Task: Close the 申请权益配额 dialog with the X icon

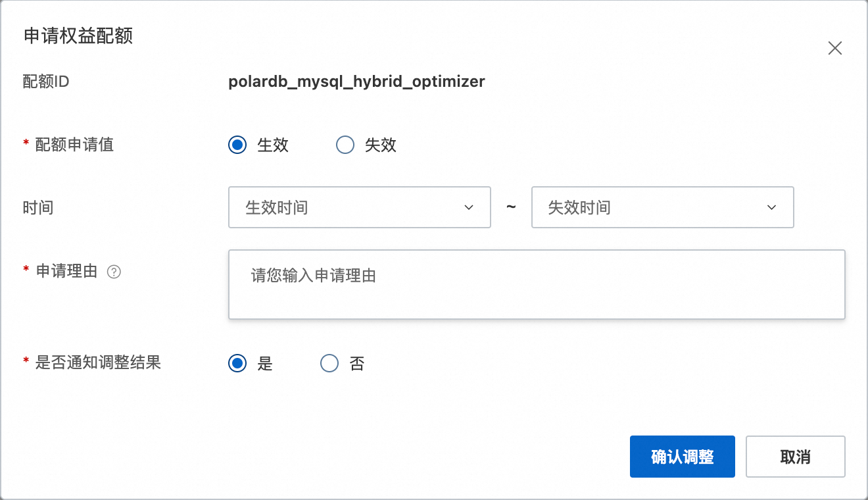Action: pyautogui.click(x=834, y=48)
